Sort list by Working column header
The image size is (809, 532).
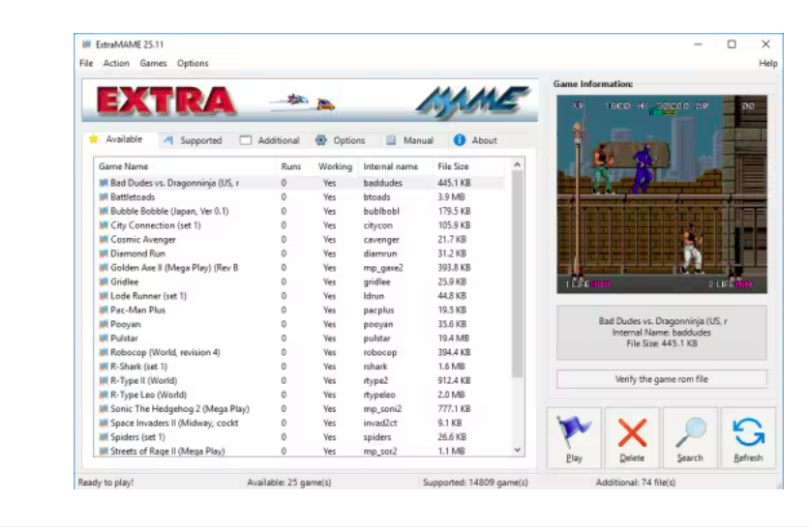pyautogui.click(x=336, y=166)
